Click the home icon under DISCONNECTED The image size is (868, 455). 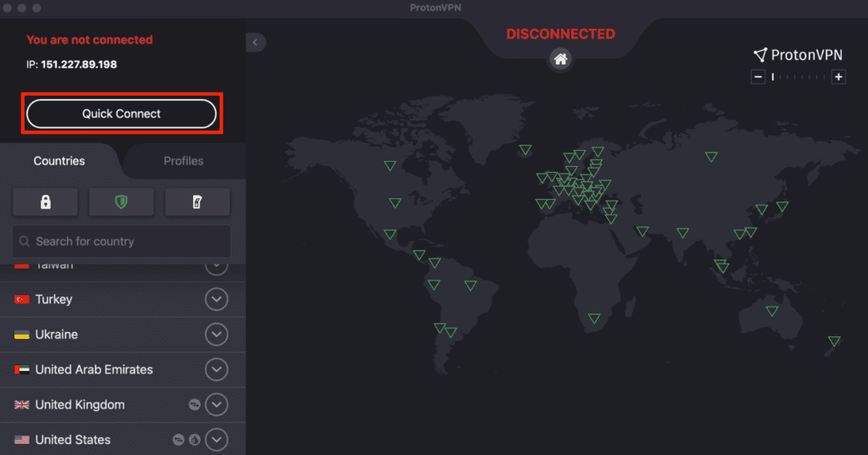[560, 59]
